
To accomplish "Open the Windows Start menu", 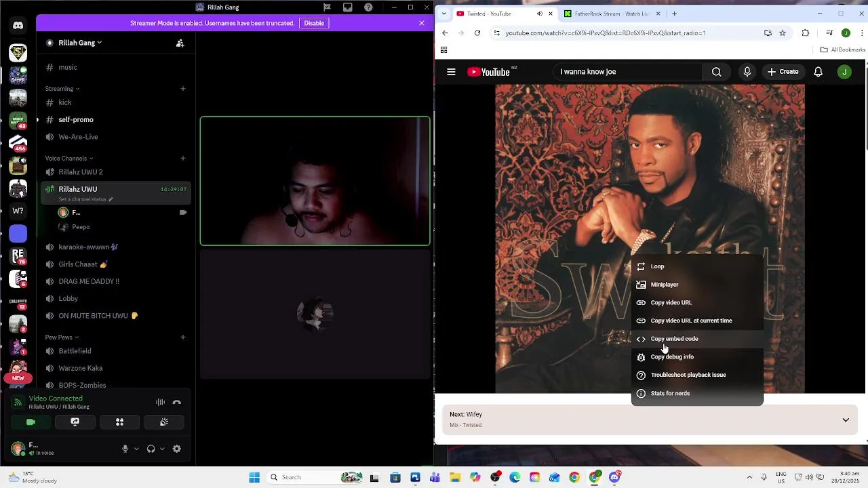I will [x=254, y=477].
